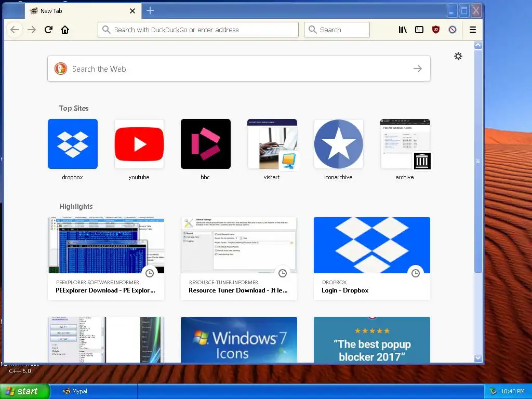Open the best popup blocker 2017 card
The height and width of the screenshot is (399, 532).
tap(372, 340)
